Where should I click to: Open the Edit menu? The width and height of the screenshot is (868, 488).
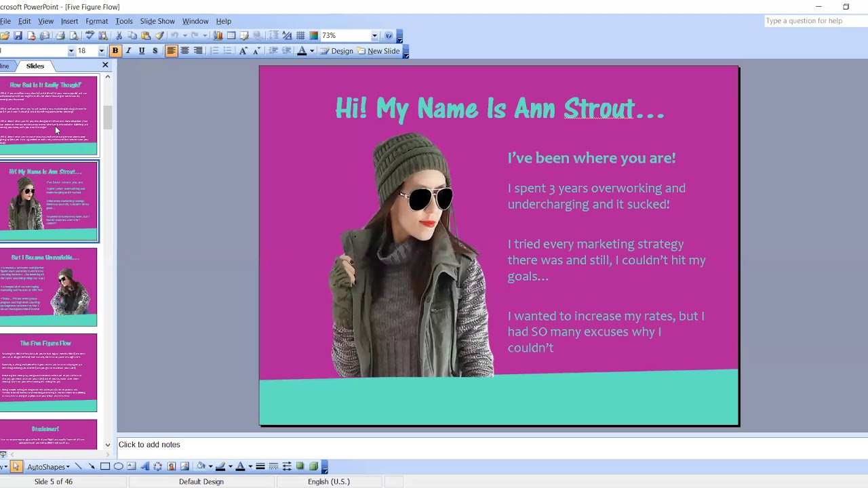pyautogui.click(x=24, y=21)
